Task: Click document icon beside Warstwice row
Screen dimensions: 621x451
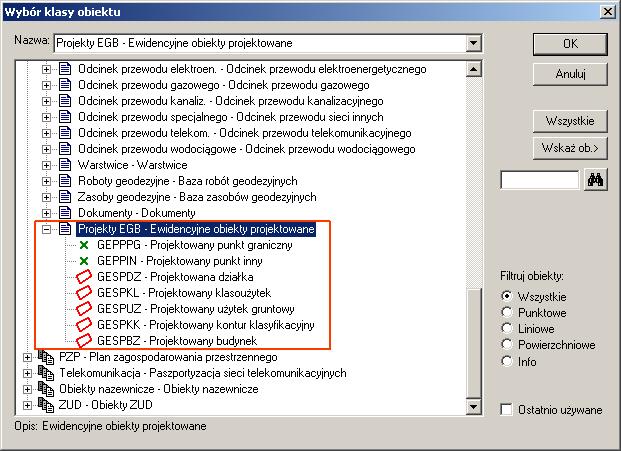Action: [x=65, y=165]
